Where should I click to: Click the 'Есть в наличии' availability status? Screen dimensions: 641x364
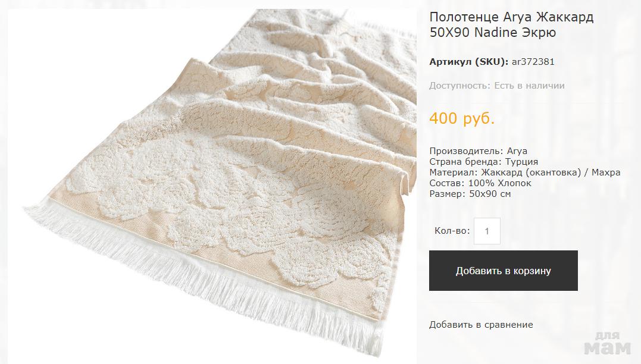529,86
